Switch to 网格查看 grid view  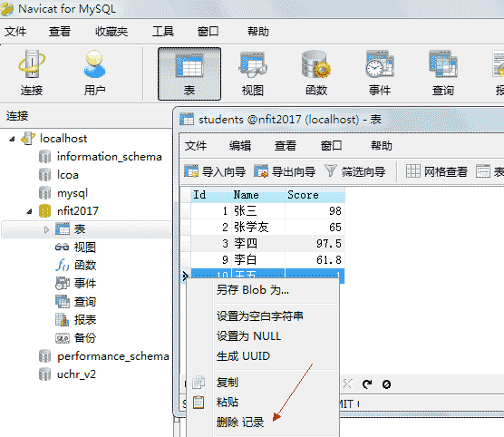pyautogui.click(x=437, y=171)
